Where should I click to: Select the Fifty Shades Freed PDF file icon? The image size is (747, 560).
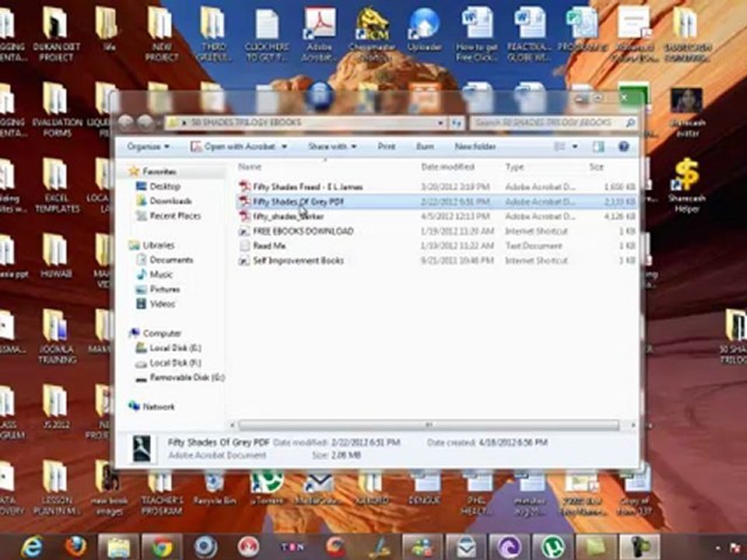244,187
